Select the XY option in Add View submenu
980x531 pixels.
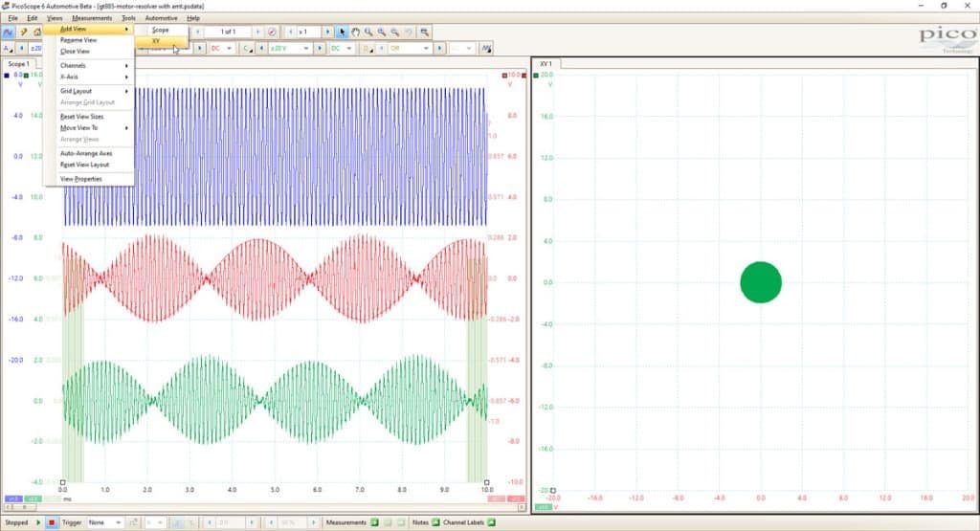pos(161,41)
